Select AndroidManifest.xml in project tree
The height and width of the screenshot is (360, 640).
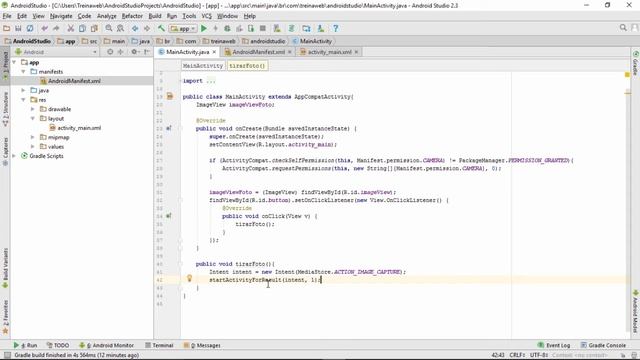pos(74,81)
